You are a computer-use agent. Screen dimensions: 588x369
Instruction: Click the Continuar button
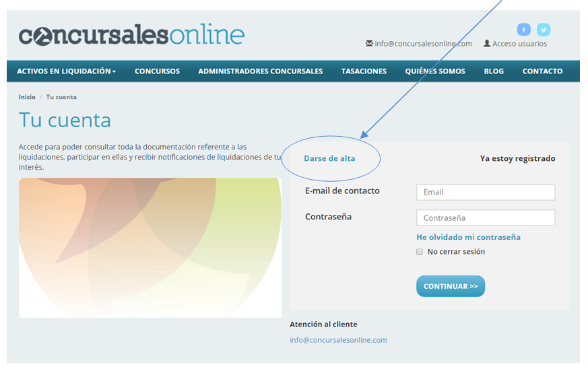click(451, 286)
